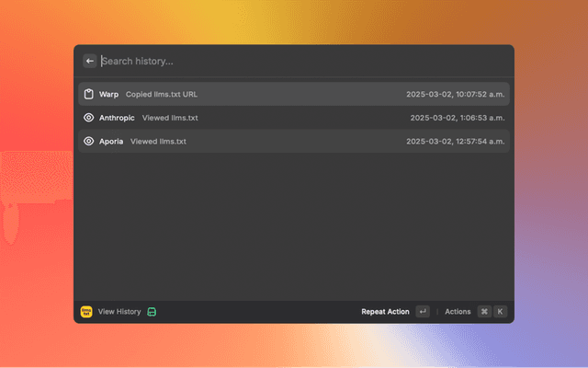588x368 pixels.
Task: Click the View History label
Action: [119, 312]
